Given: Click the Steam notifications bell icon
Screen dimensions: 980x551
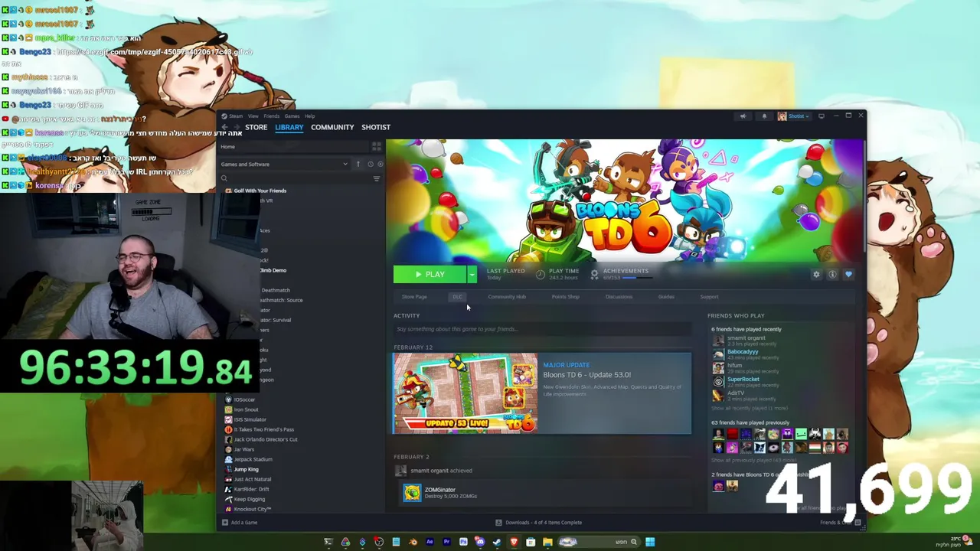Looking at the screenshot, I should click(764, 116).
